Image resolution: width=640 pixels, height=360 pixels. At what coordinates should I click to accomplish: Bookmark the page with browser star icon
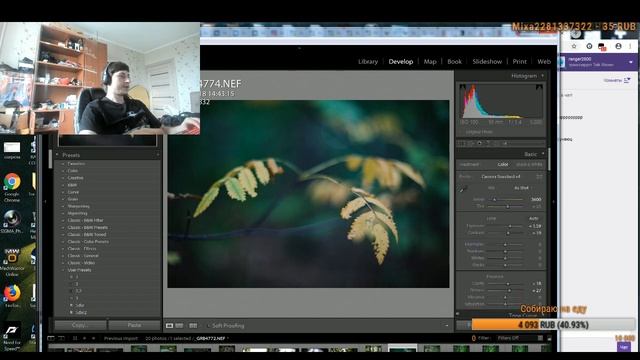pyautogui.click(x=574, y=46)
